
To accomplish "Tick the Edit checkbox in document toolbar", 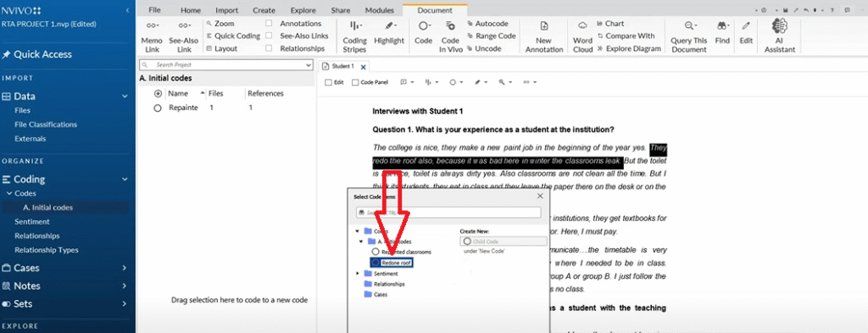I will pos(328,82).
